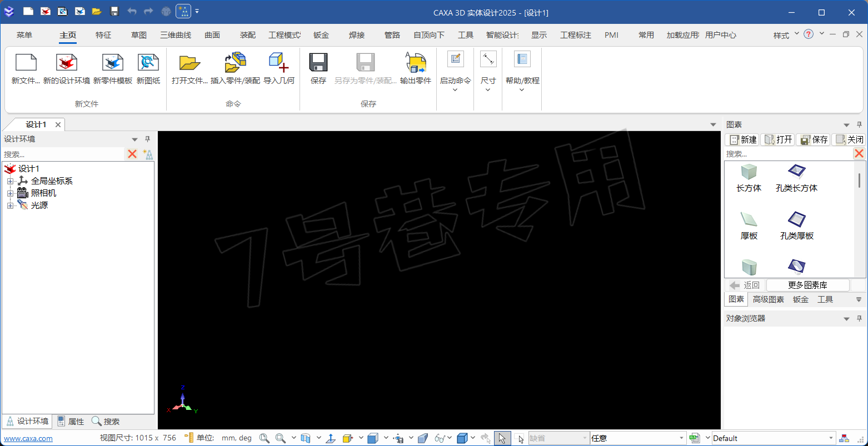Open a new design environment (新的设计环境)

point(66,63)
